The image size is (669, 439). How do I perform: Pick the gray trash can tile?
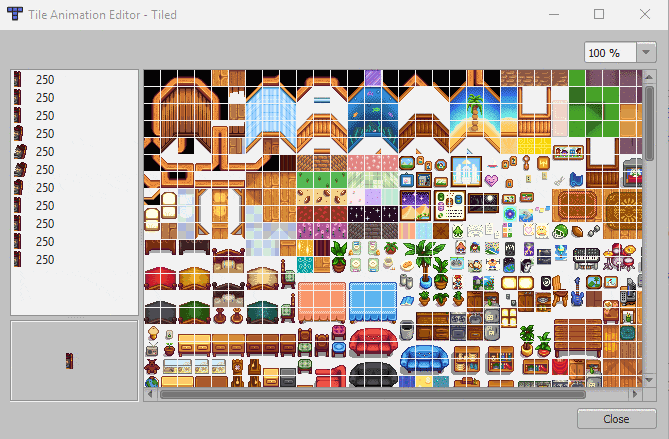(x=407, y=330)
